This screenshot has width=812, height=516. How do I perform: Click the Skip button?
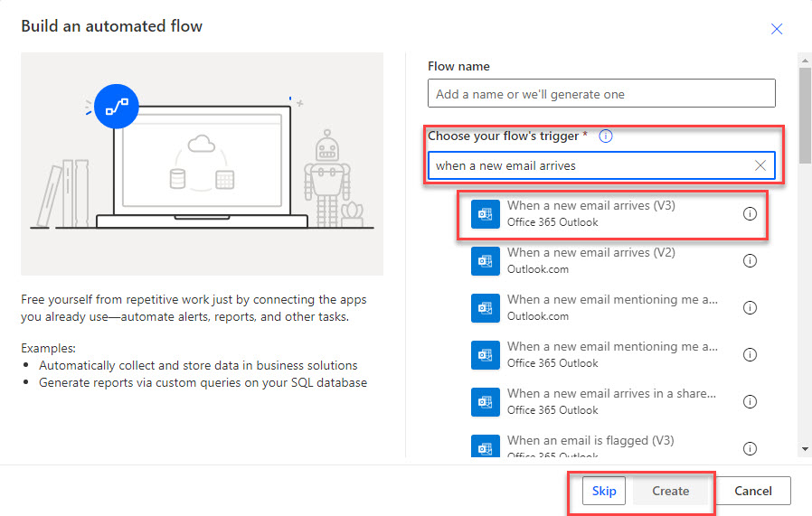point(604,491)
